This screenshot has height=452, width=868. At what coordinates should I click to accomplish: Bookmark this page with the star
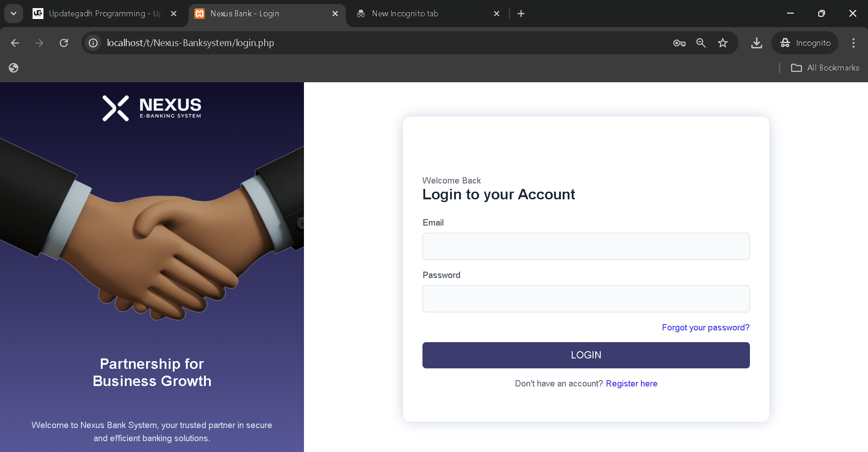[723, 43]
